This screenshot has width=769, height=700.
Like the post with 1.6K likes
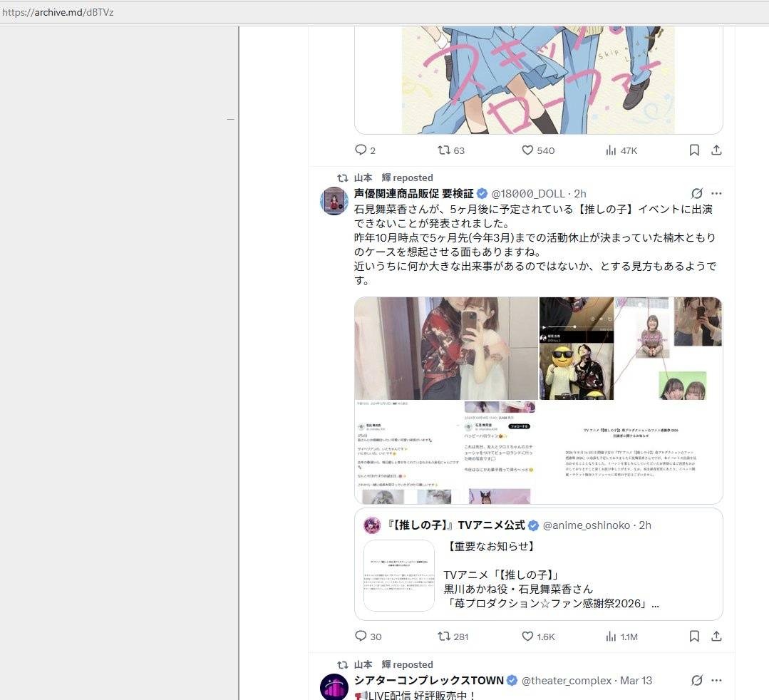(528, 636)
